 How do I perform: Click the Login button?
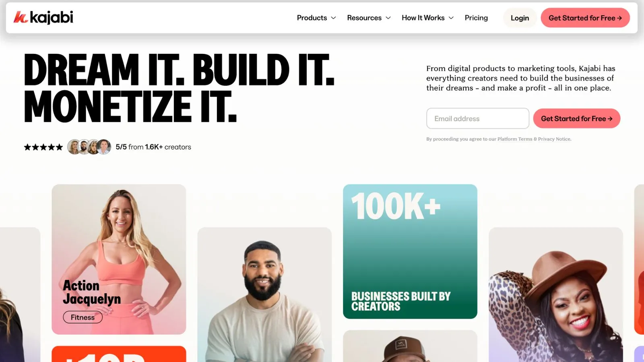[x=520, y=18]
